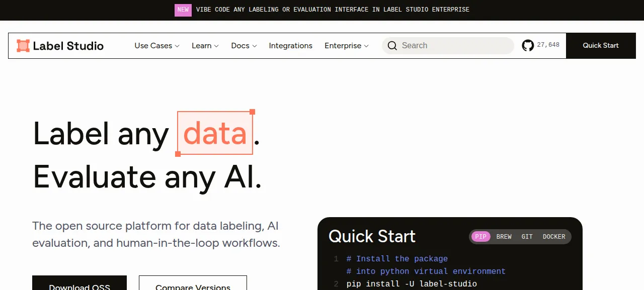Click the Label Studio logo icon
The height and width of the screenshot is (290, 644).
(x=23, y=46)
